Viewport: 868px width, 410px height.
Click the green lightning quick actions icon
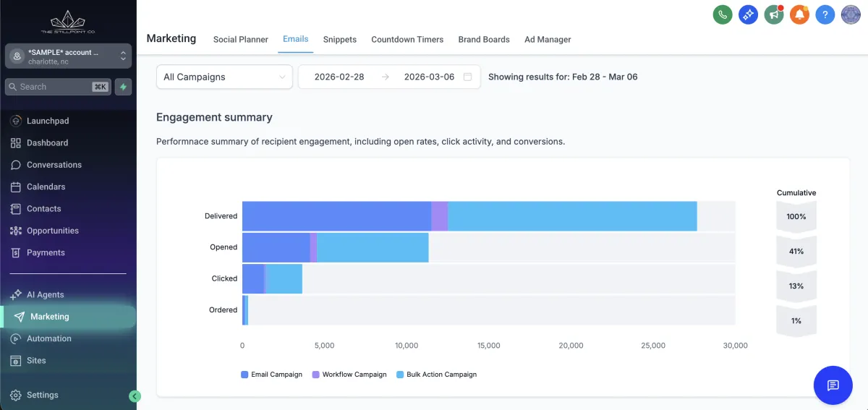pyautogui.click(x=123, y=87)
